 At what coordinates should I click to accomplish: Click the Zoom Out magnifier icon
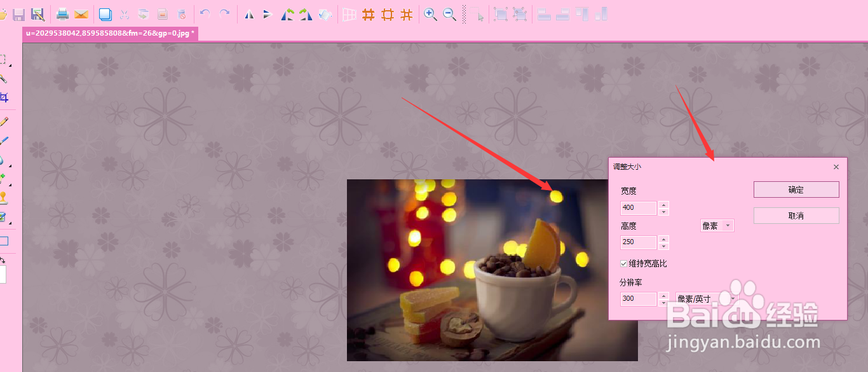449,14
